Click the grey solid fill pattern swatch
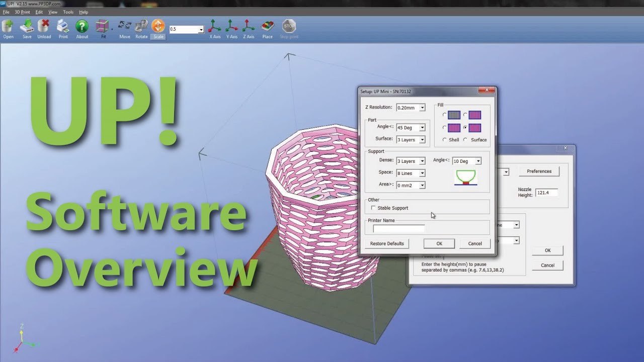The width and height of the screenshot is (644, 362). (x=454, y=115)
